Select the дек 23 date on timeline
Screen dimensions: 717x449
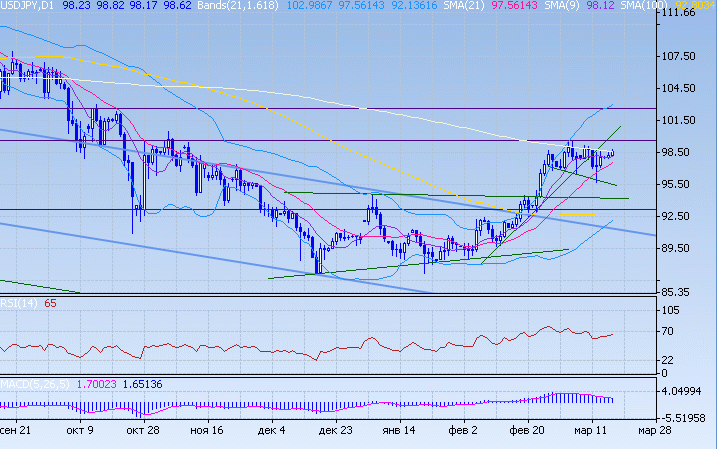coord(337,429)
